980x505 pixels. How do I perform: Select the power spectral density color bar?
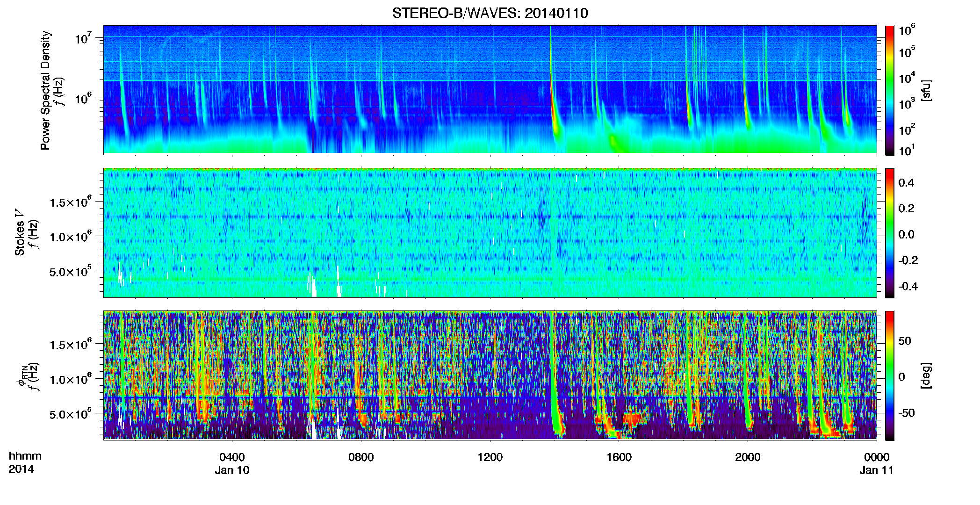point(890,90)
